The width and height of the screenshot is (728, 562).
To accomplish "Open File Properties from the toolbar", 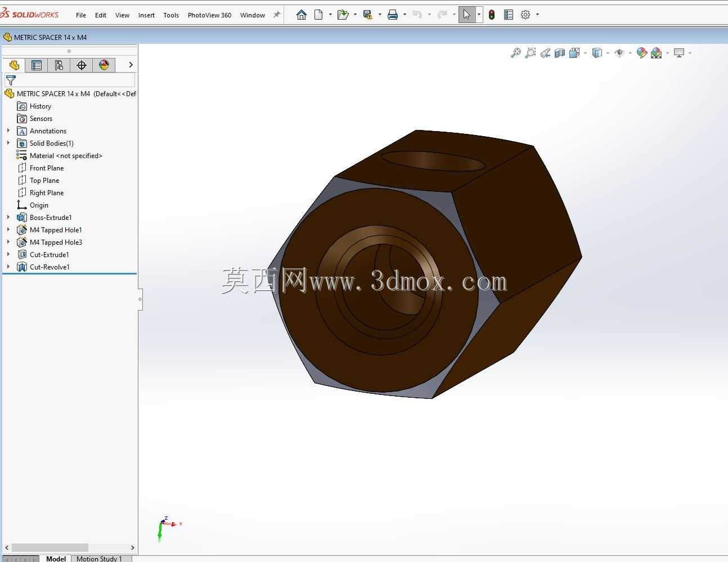I will point(509,15).
